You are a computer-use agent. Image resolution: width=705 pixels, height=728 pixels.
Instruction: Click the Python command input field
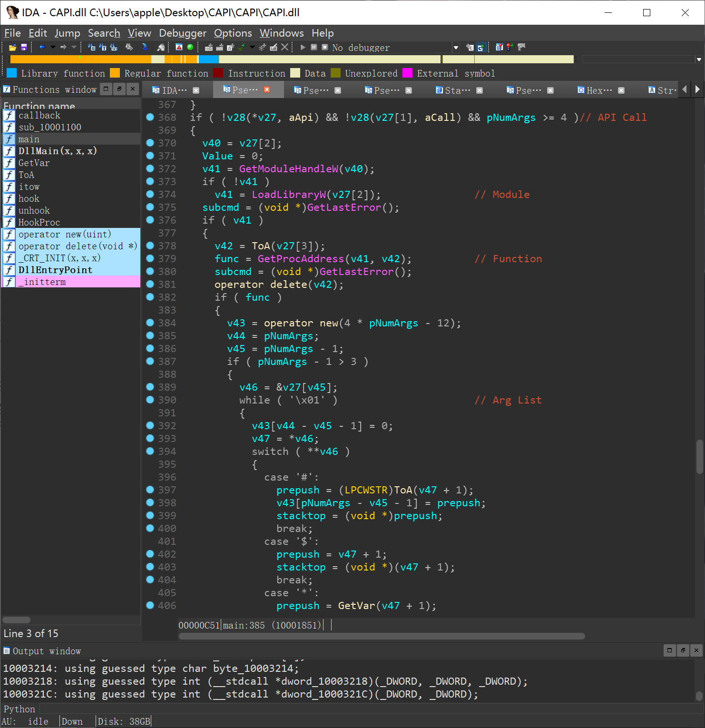[333, 709]
